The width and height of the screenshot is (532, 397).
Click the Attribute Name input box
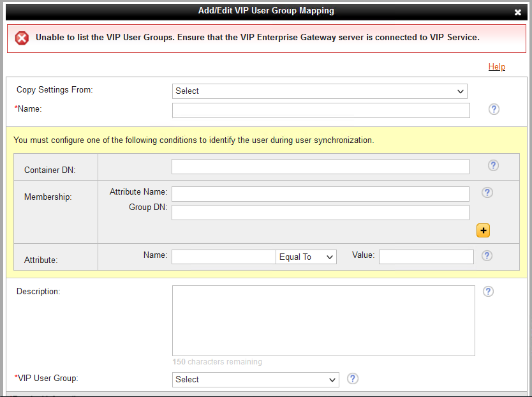tap(223, 257)
